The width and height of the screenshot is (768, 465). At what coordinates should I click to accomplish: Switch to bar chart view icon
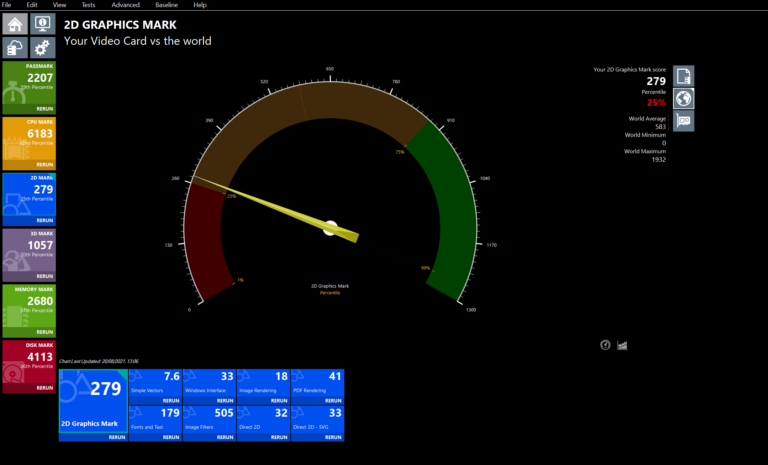(x=622, y=345)
